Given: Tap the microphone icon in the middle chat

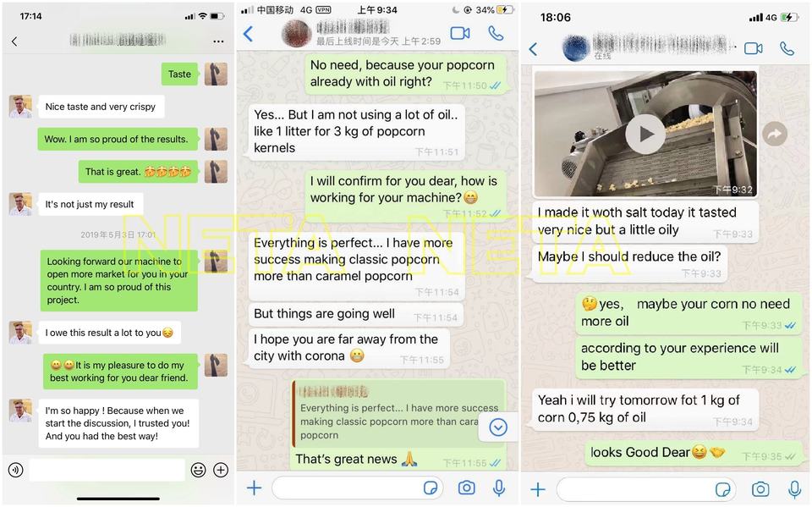Looking at the screenshot, I should [499, 488].
